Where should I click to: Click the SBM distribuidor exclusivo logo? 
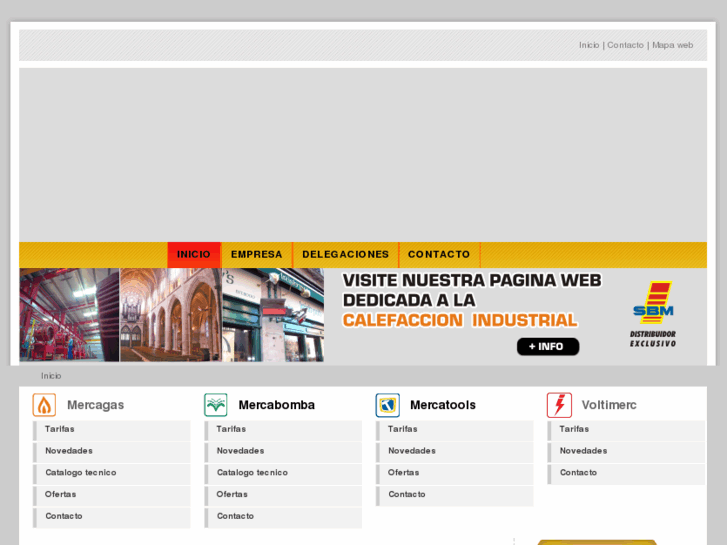[653, 314]
